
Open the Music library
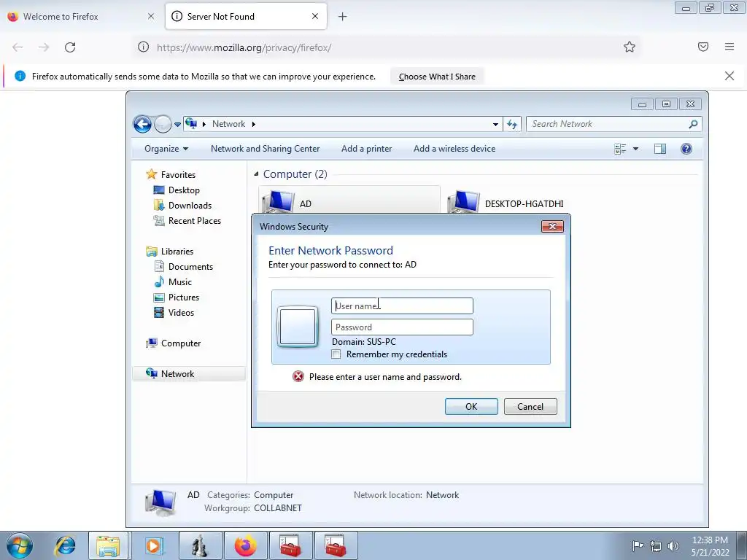click(x=179, y=282)
